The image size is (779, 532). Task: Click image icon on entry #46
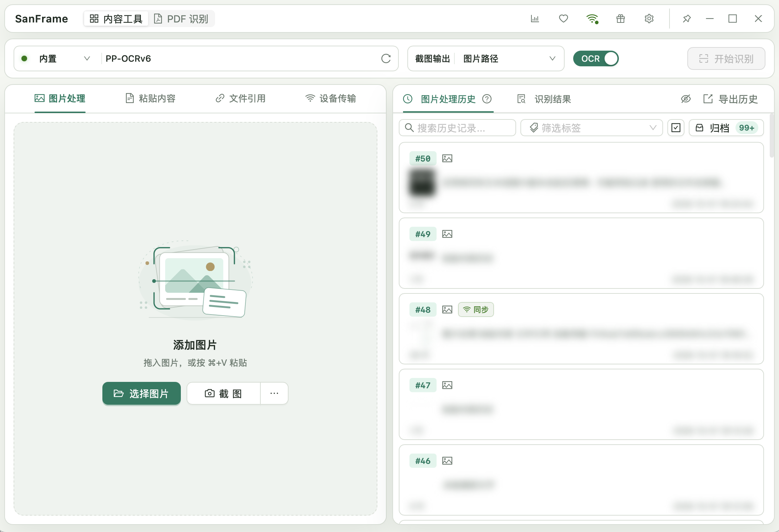(447, 461)
